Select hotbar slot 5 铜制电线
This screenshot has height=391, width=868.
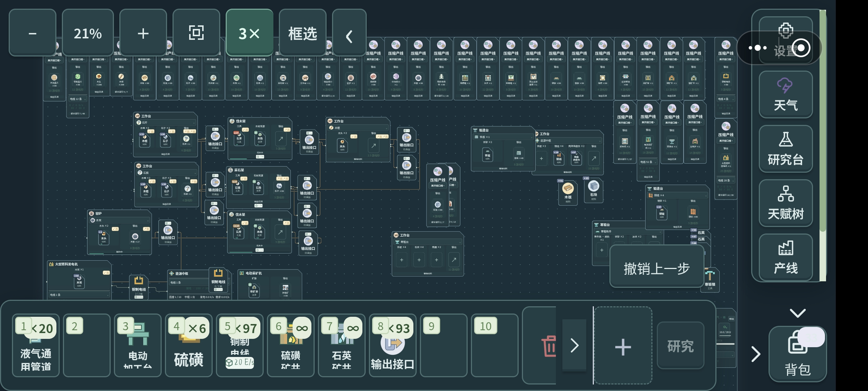pos(240,345)
